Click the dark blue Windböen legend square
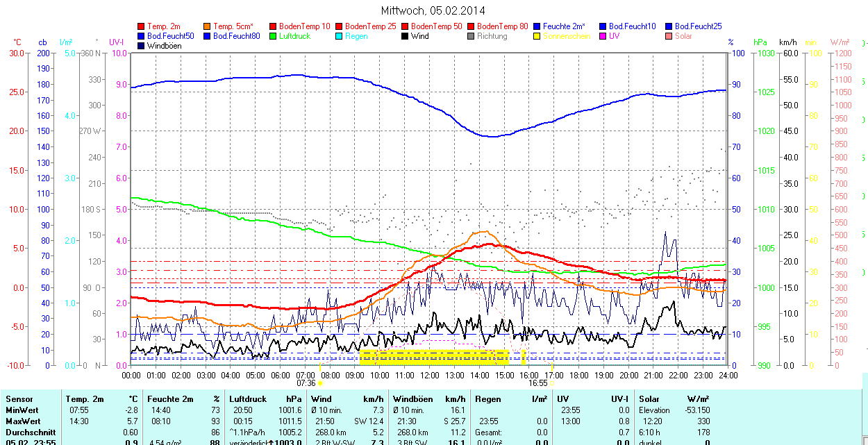The height and width of the screenshot is (445, 868). (x=142, y=46)
